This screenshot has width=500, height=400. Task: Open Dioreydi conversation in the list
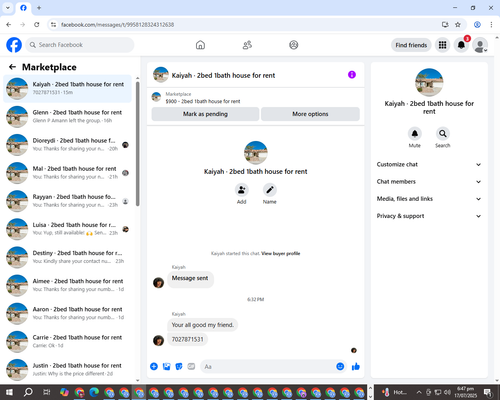67,145
